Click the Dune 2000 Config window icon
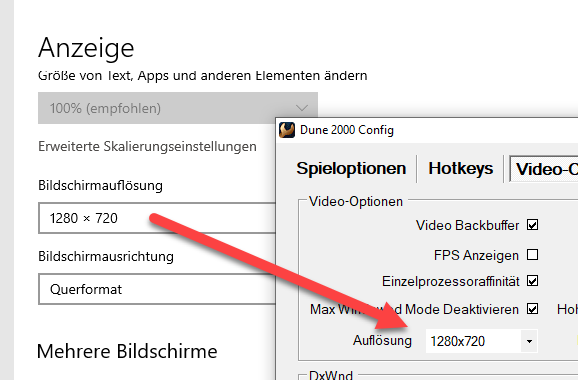Screen dimensions: 578x380 click(287, 130)
